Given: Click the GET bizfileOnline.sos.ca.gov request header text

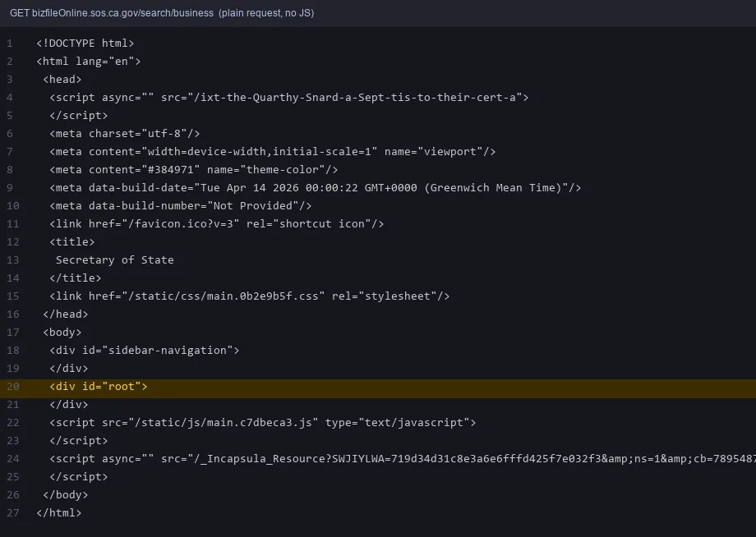Looking at the screenshot, I should [162, 13].
